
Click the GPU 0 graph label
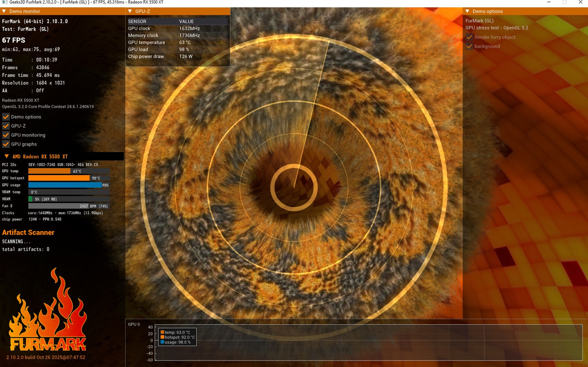click(x=134, y=324)
